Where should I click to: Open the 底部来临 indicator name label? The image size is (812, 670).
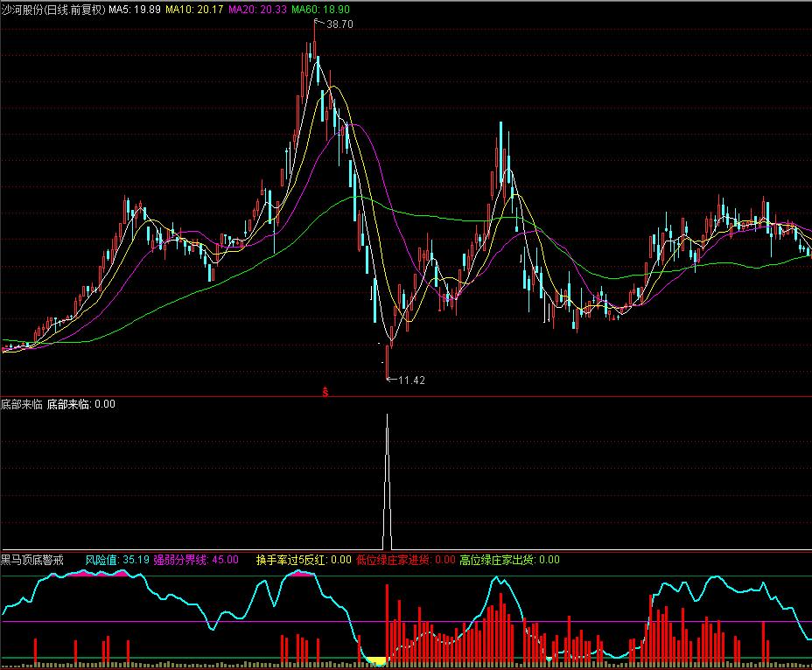(x=22, y=404)
